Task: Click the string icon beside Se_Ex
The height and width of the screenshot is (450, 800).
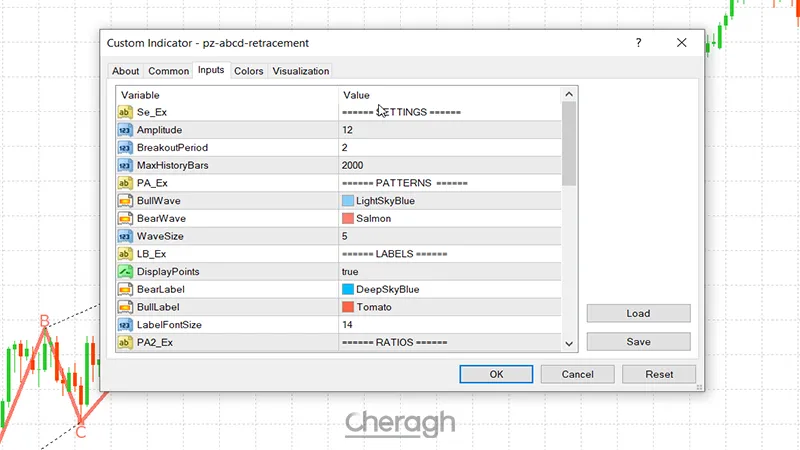Action: click(126, 112)
